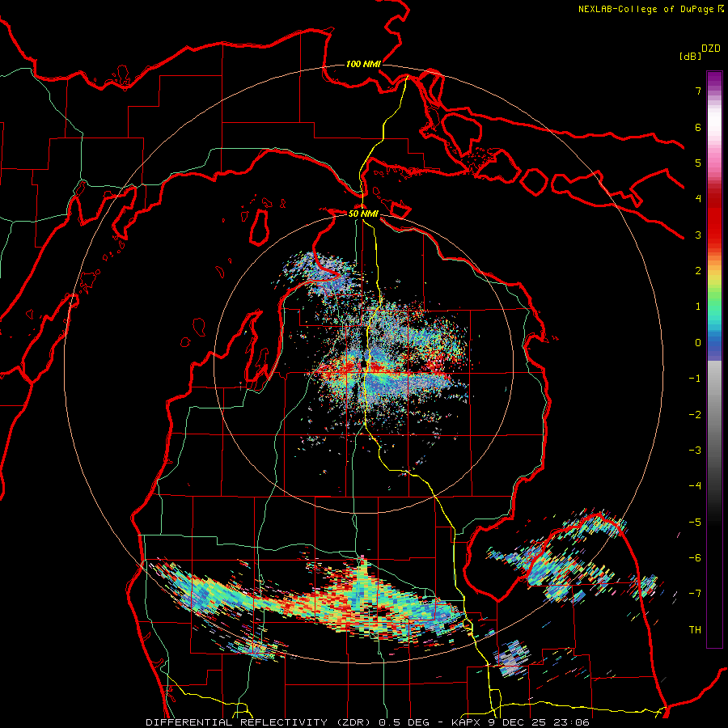This screenshot has height=728, width=728.
Task: Click the -3 value on color scale
Action: point(695,451)
